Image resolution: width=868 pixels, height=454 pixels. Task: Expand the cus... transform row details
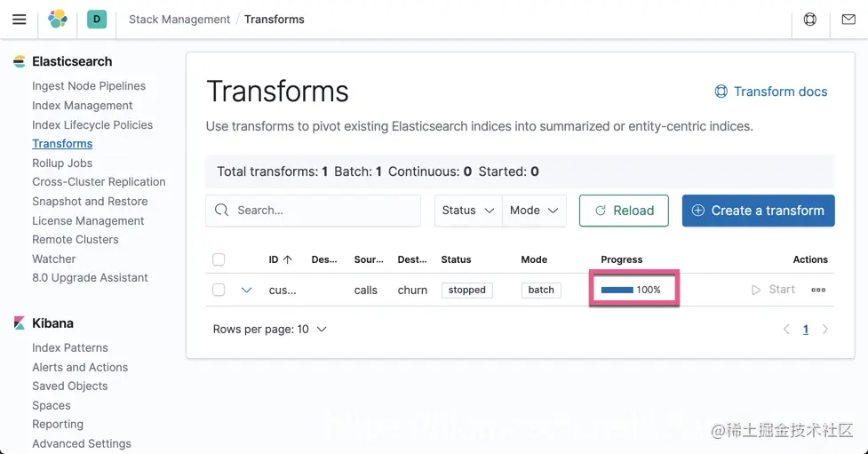[246, 290]
